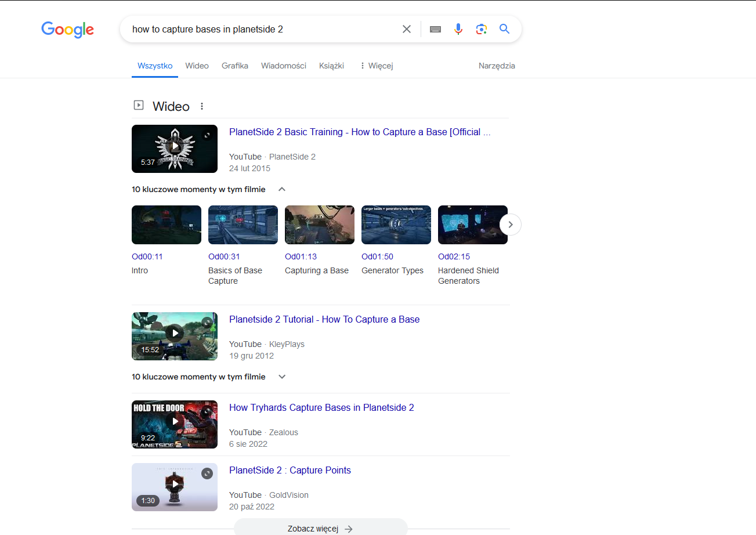Open three-dot options next to Wideo heading

point(202,106)
